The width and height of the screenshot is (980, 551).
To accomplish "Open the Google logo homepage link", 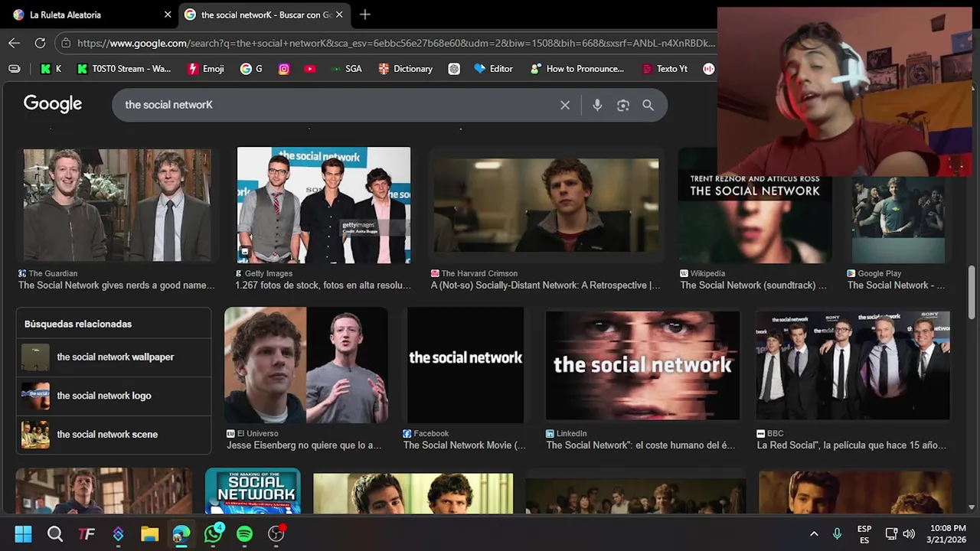I will click(x=53, y=104).
